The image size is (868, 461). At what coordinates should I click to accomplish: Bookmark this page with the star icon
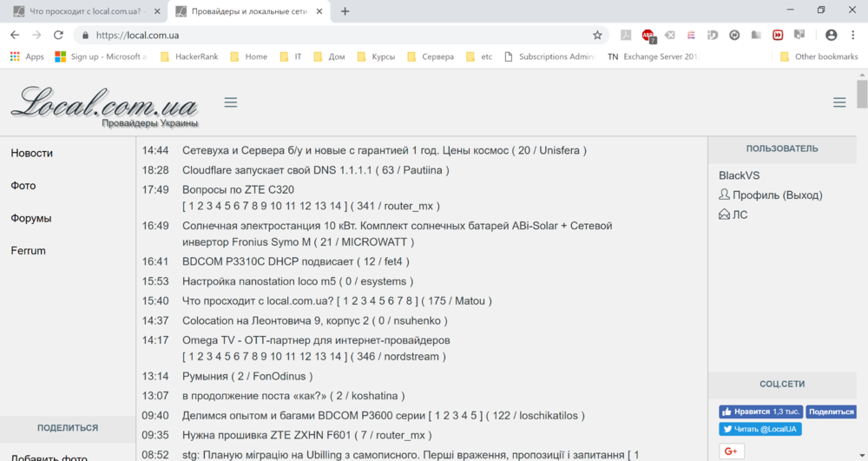pyautogui.click(x=597, y=36)
